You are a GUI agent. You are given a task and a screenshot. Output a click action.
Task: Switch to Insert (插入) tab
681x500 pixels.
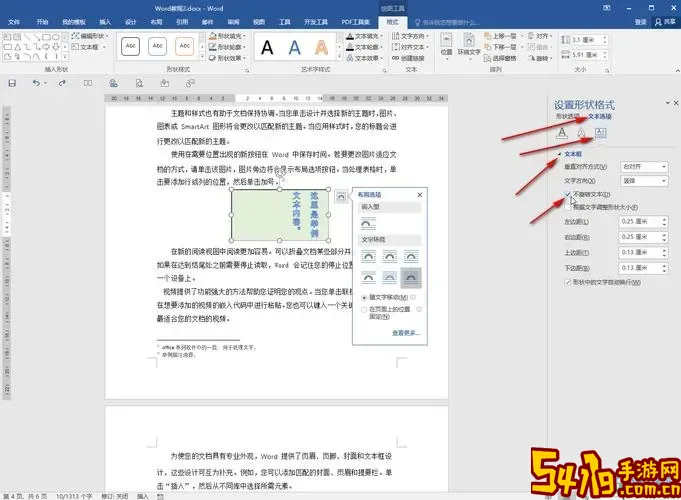point(105,22)
